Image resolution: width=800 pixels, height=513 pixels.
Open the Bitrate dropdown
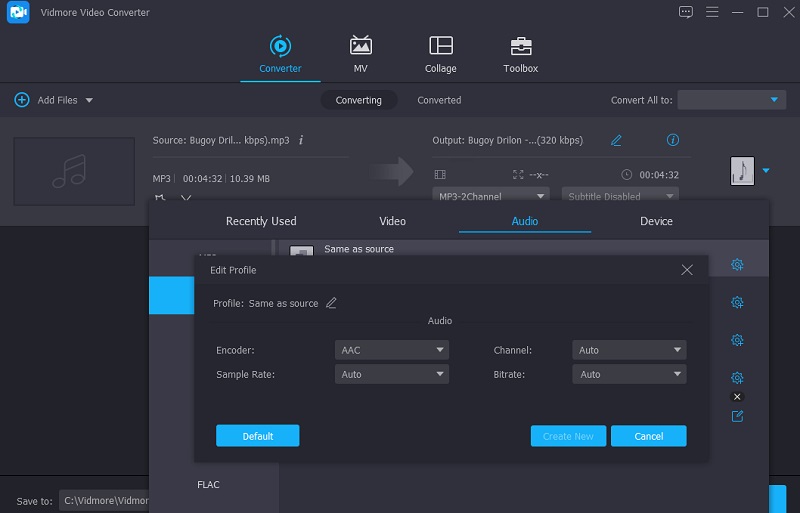pyautogui.click(x=629, y=375)
